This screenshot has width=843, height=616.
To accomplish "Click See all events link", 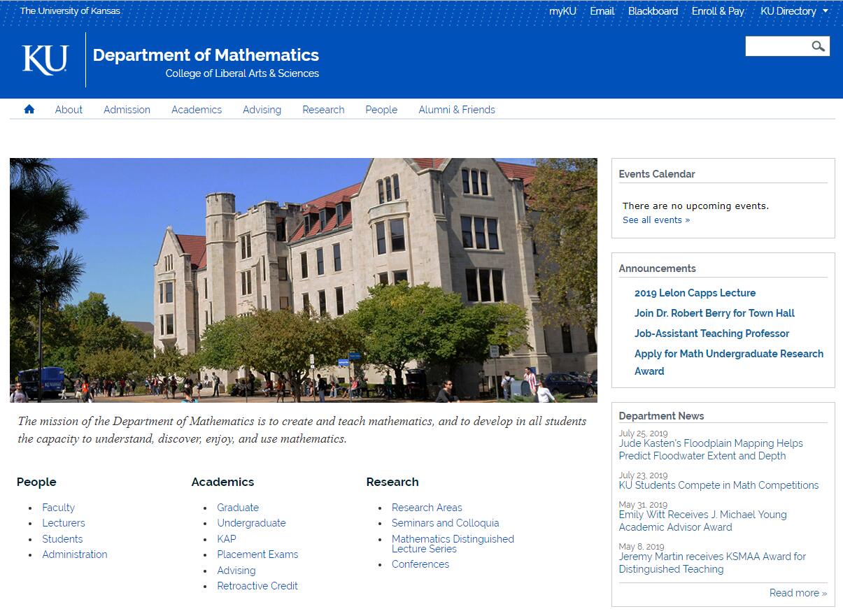I will (x=652, y=220).
